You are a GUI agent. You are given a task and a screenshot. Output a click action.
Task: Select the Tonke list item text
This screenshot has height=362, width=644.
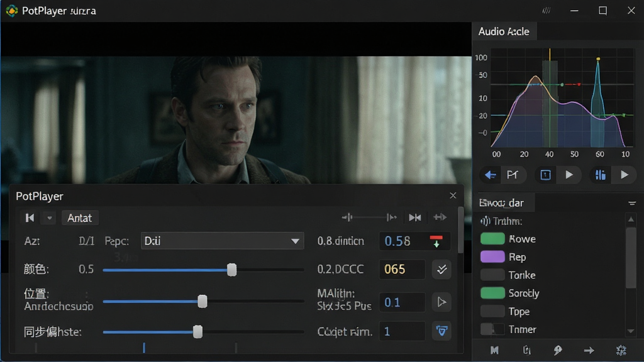pyautogui.click(x=522, y=275)
